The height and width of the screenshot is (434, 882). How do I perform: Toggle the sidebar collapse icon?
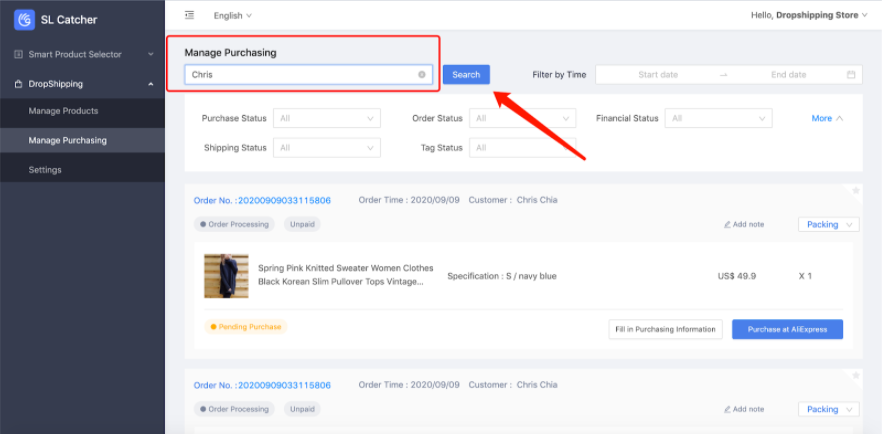coord(190,15)
